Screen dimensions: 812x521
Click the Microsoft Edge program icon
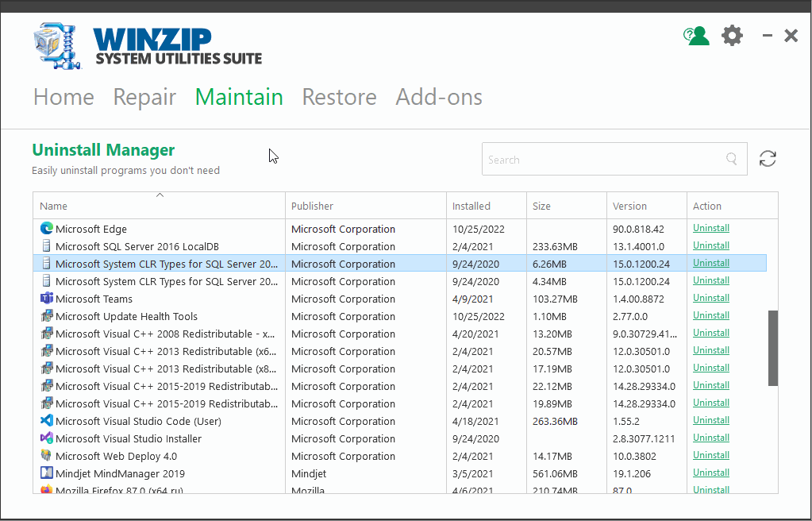[47, 229]
